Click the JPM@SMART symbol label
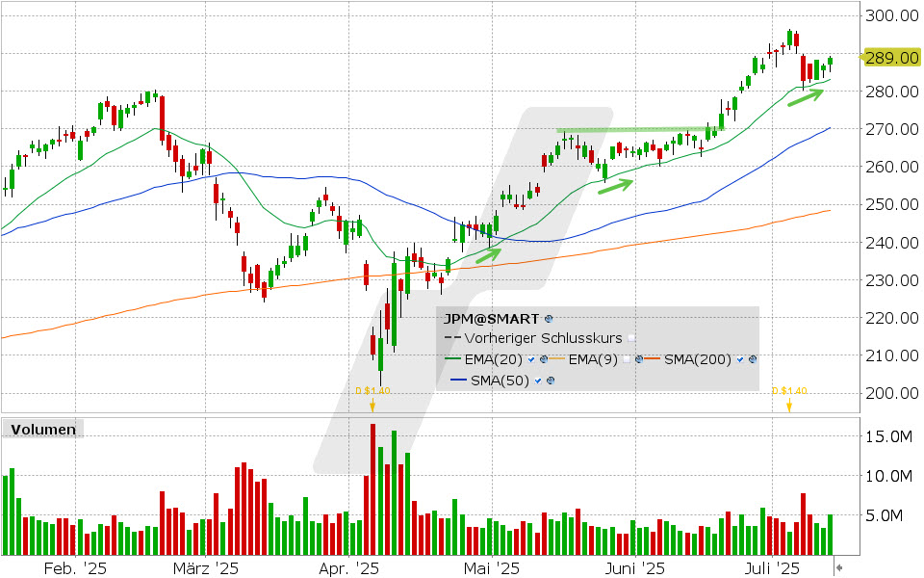 coord(491,319)
